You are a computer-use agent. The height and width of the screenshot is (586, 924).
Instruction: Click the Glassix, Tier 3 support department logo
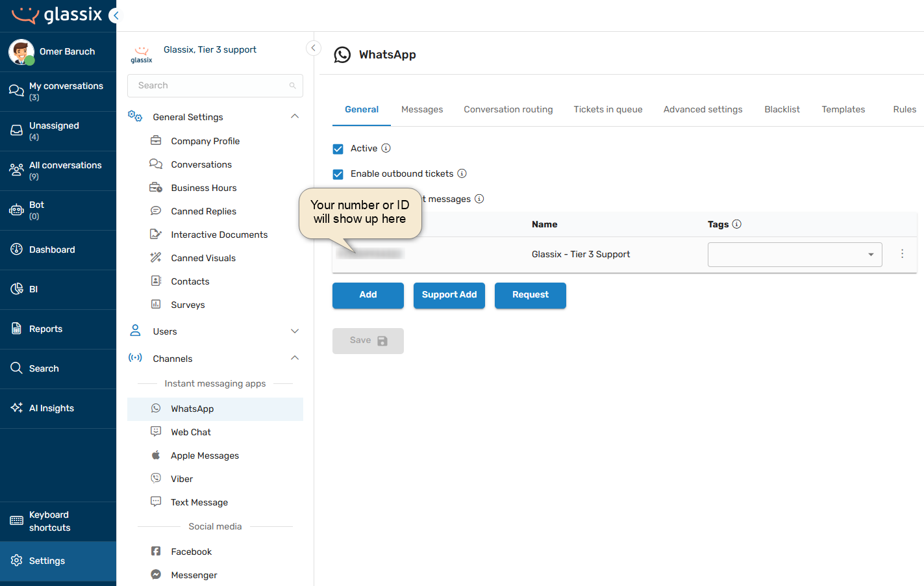(x=142, y=54)
